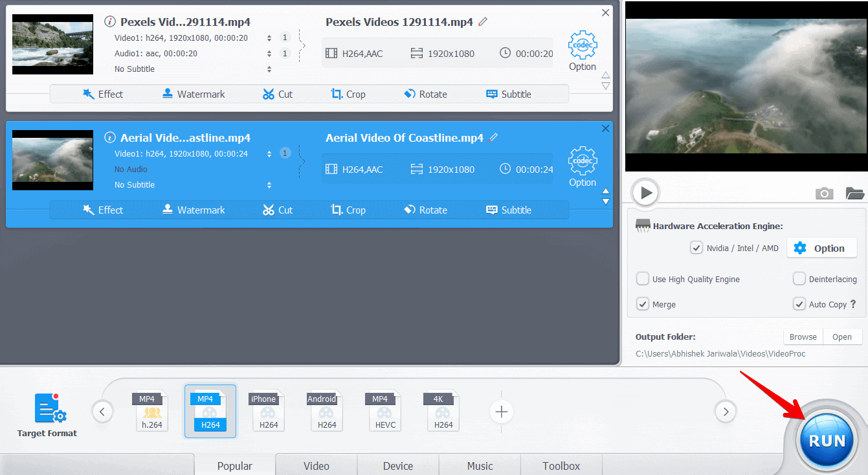Click the blue RUN button

pos(827,440)
